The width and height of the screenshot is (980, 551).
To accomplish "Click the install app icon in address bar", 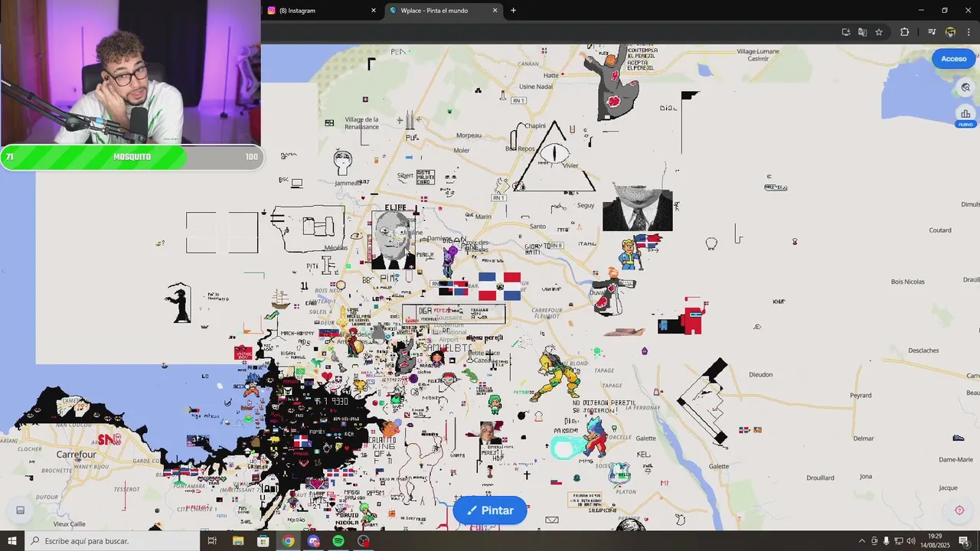I will coord(846,32).
